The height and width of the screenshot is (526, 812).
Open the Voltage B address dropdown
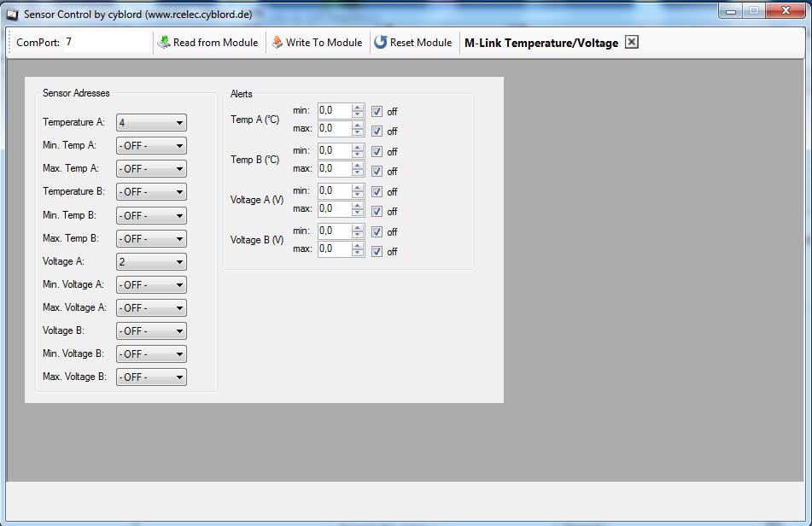151,330
